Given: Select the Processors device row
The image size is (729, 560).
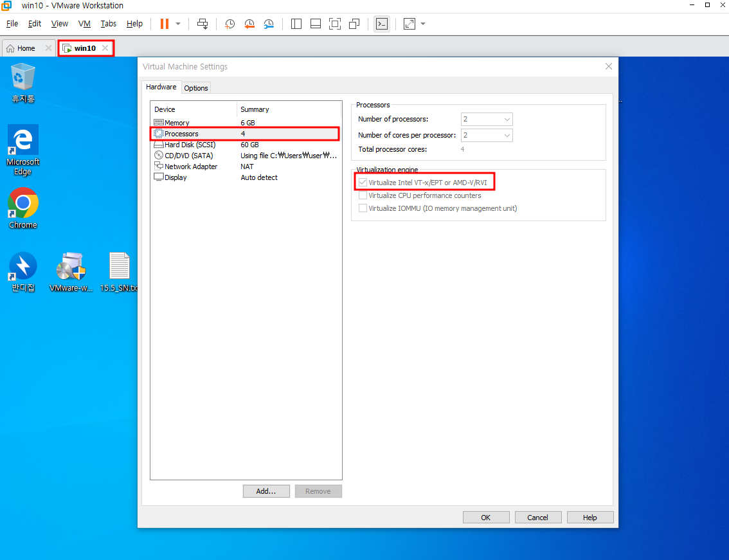Looking at the screenshot, I should tap(246, 134).
